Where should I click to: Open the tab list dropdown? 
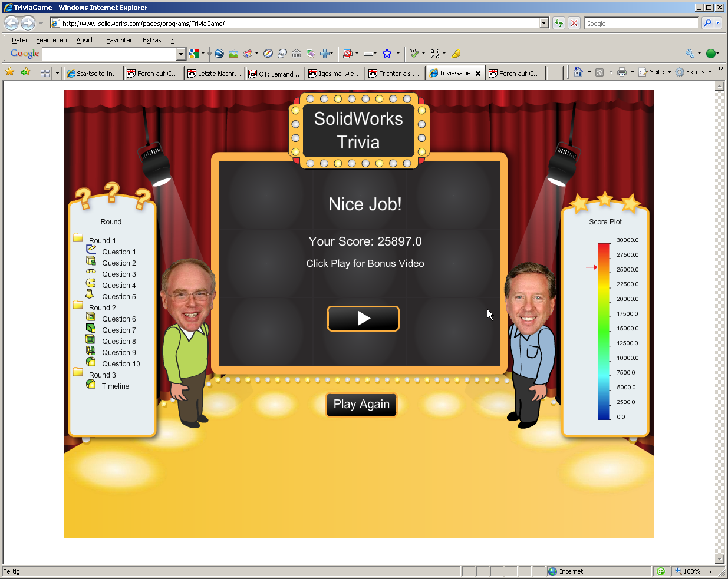[57, 73]
